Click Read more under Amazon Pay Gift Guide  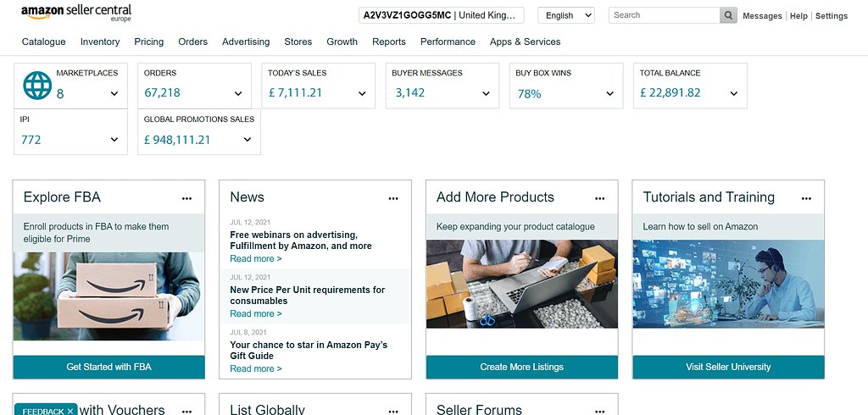point(256,368)
